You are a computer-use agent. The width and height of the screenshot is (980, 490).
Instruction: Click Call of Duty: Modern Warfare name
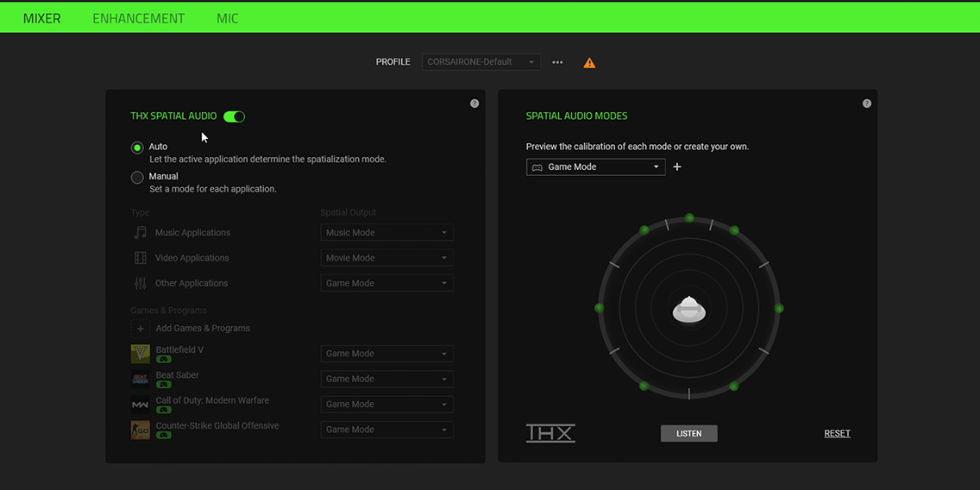point(212,400)
